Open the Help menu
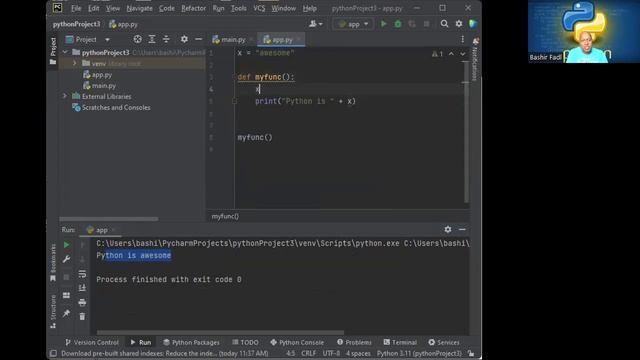Screen dimensions: 640x360 pos(309,8)
